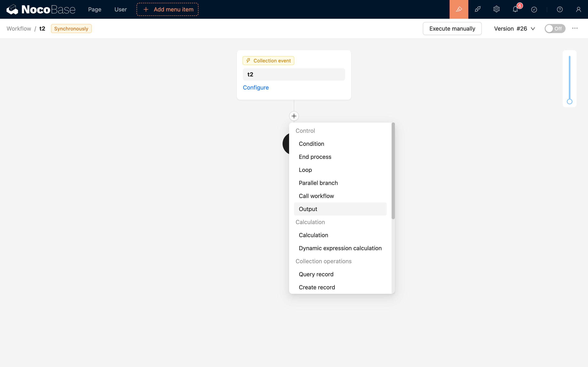The width and height of the screenshot is (588, 367).
Task: Choose Parallel branch node type
Action: pyautogui.click(x=318, y=183)
